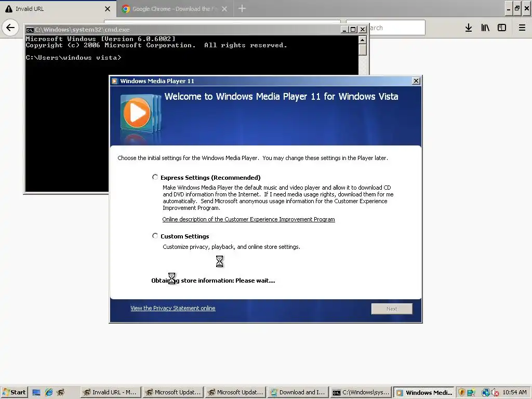Open a new browser tab
The width and height of the screenshot is (532, 399).
point(242,8)
